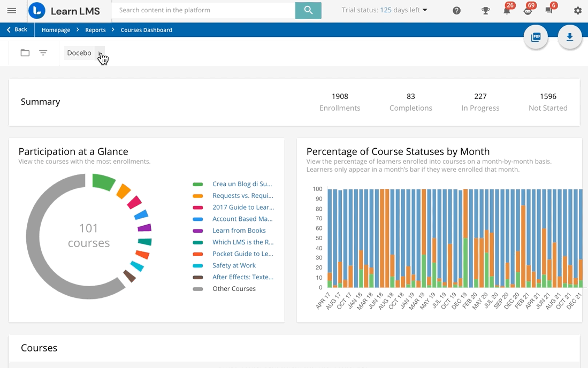Image resolution: width=588 pixels, height=368 pixels.
Task: Click the download icon near the PDF button
Action: point(570,37)
